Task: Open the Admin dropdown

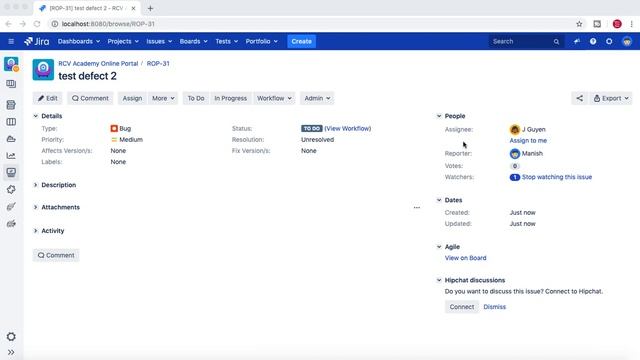Action: [x=317, y=98]
